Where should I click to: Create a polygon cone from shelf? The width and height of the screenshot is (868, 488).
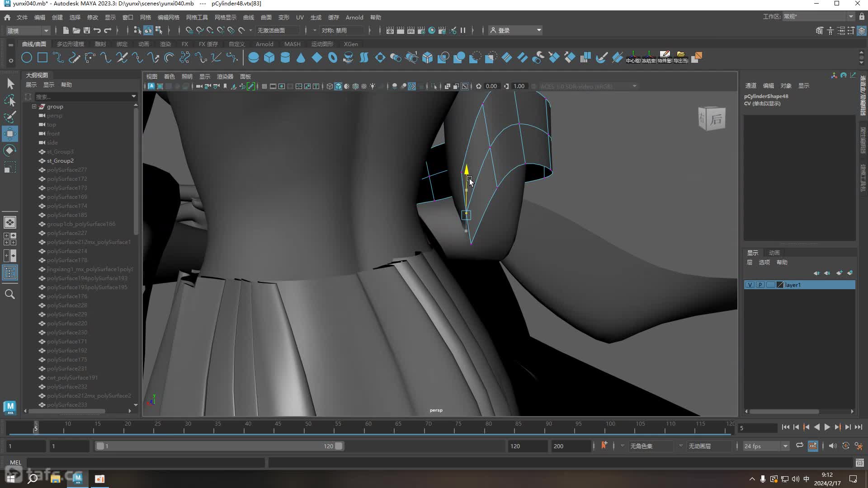tap(301, 57)
